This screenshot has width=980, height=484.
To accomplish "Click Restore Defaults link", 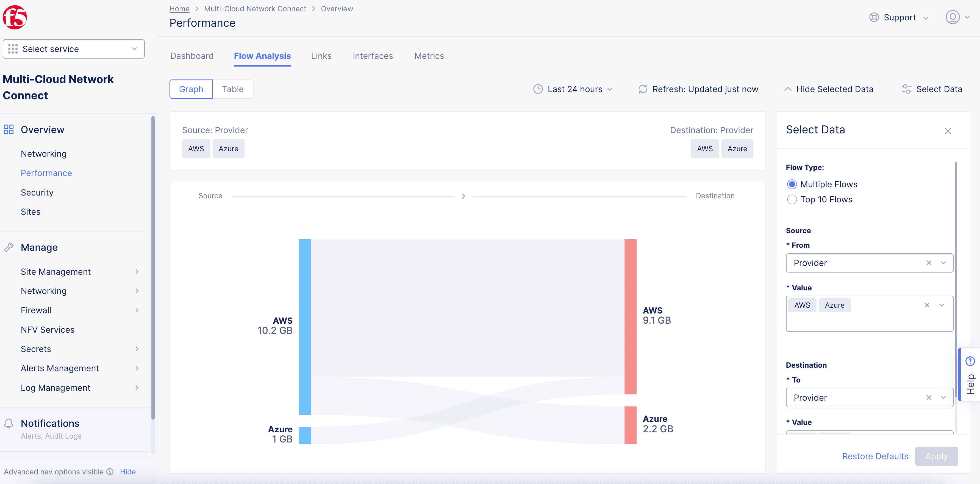I will pyautogui.click(x=875, y=456).
